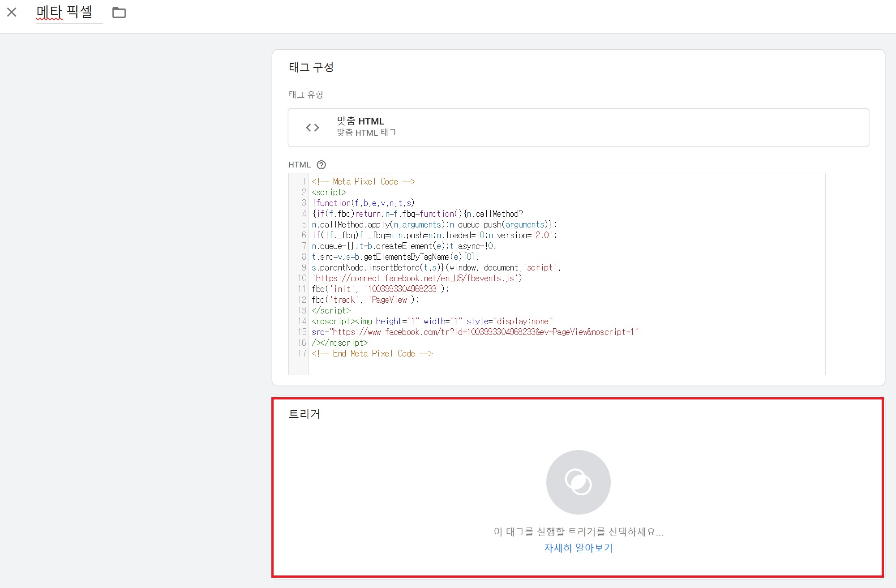
Task: Click code line with fbq('init' pixel ID
Action: [x=380, y=289]
